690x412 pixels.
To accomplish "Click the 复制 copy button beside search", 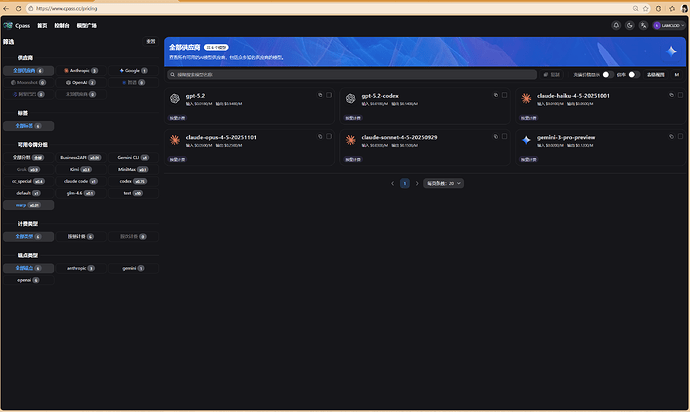I will (x=552, y=74).
